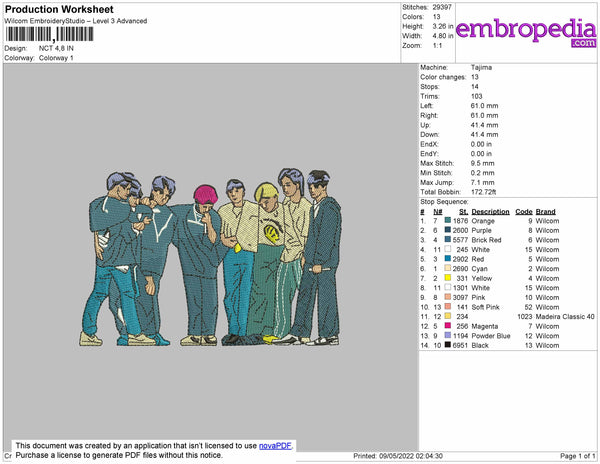Screen dimensions: 600x464
Task: Click the max stitch value '9.5 mm'
Action: point(483,163)
